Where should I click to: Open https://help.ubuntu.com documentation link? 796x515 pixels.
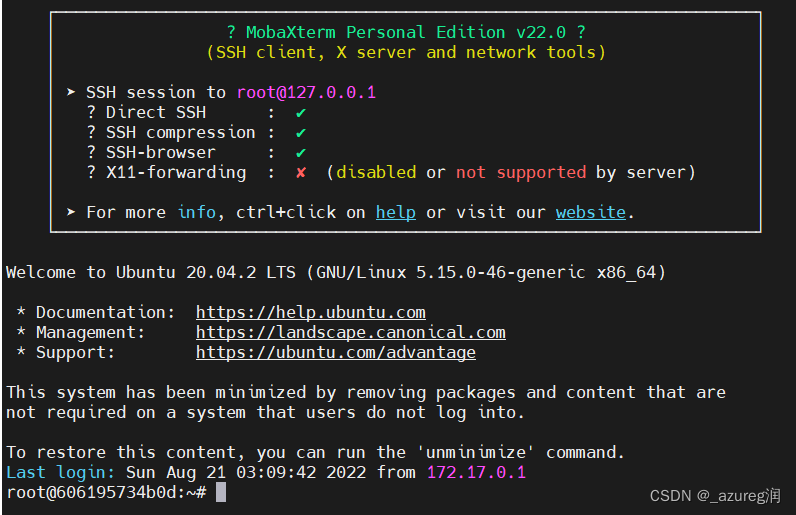click(x=311, y=312)
